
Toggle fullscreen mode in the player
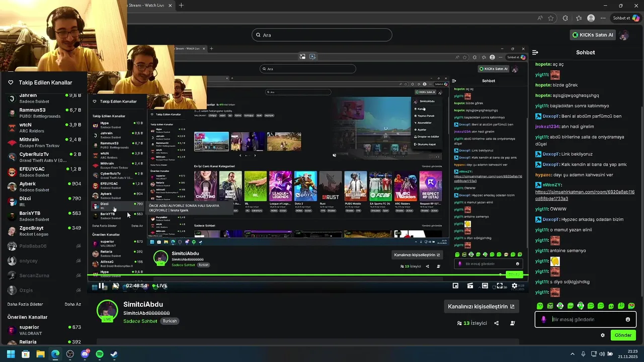coord(500,286)
